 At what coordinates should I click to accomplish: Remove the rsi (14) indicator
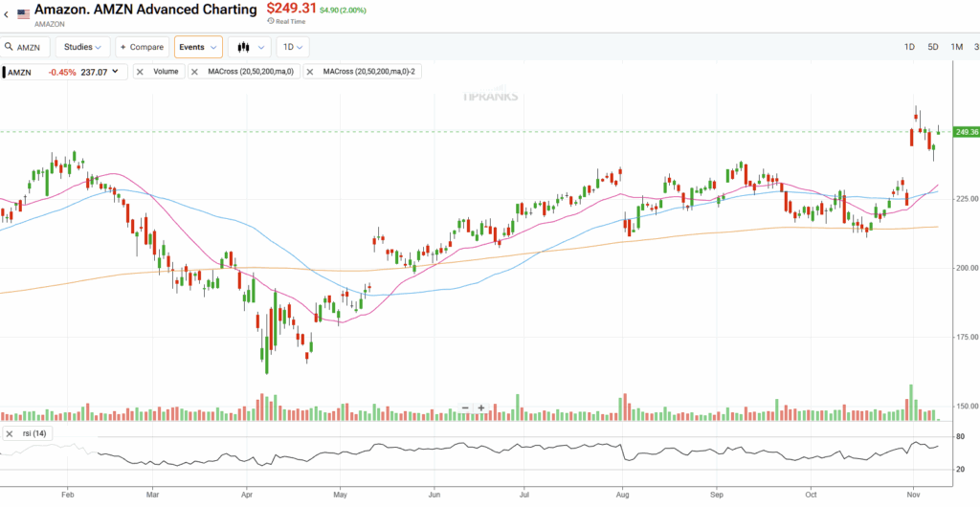tap(10, 433)
